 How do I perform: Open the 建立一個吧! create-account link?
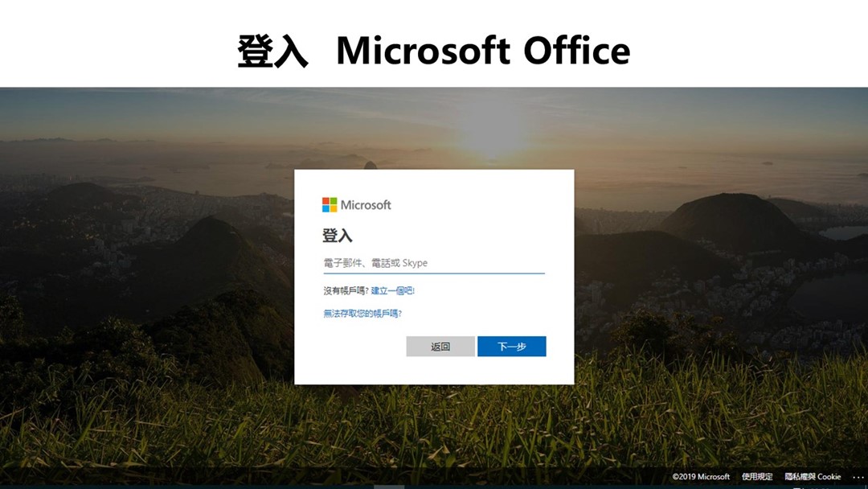click(x=392, y=290)
